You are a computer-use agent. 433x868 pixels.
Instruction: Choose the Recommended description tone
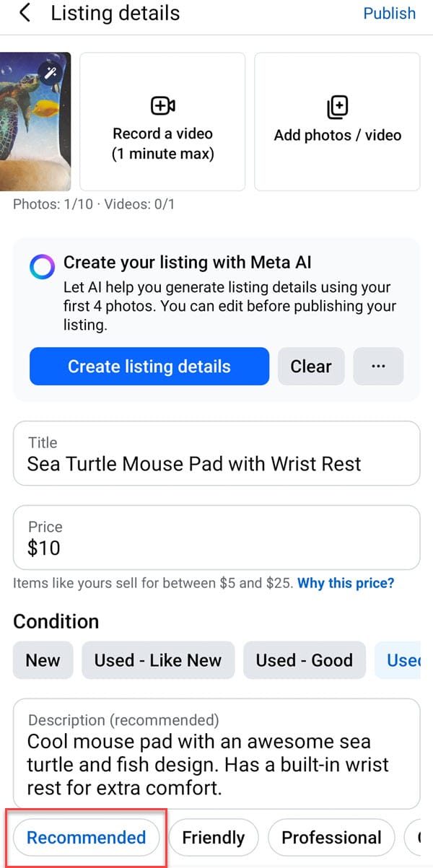[x=87, y=838]
